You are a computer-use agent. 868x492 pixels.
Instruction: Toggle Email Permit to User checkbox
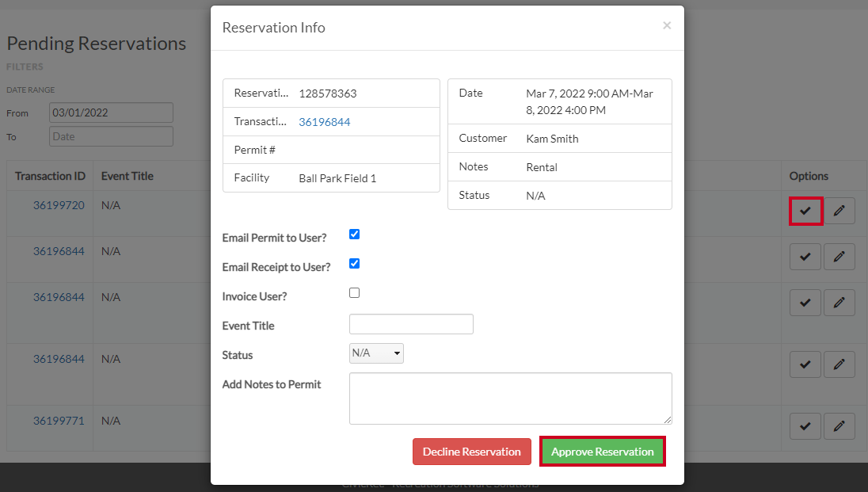[x=354, y=235]
